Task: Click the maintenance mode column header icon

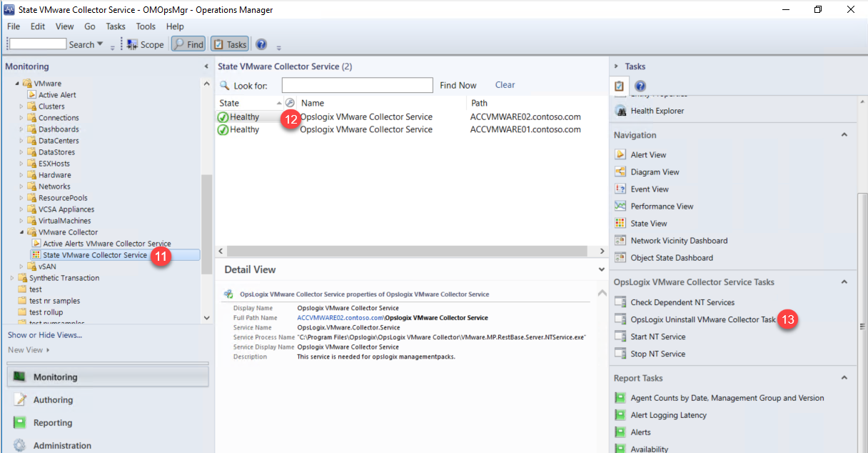Action: point(290,103)
